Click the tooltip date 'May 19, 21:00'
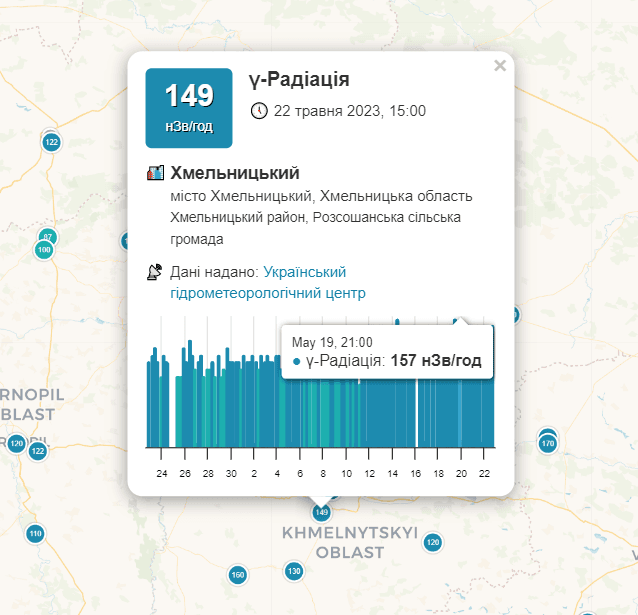 pyautogui.click(x=332, y=342)
